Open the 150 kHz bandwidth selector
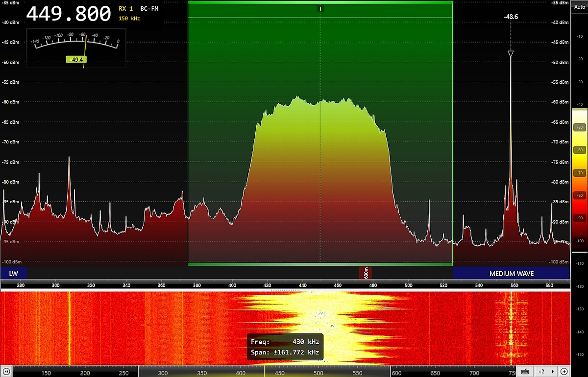Viewport: 588px width, 377px height. click(x=129, y=19)
